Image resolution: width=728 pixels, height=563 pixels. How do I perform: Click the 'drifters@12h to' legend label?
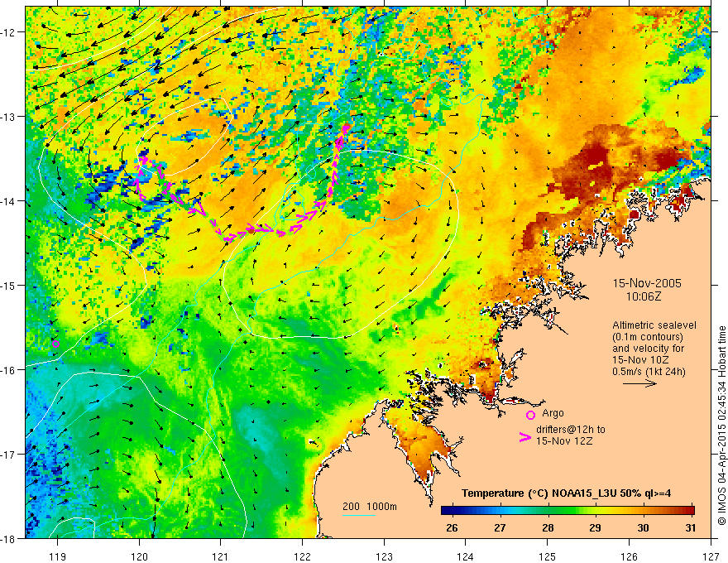pos(571,429)
